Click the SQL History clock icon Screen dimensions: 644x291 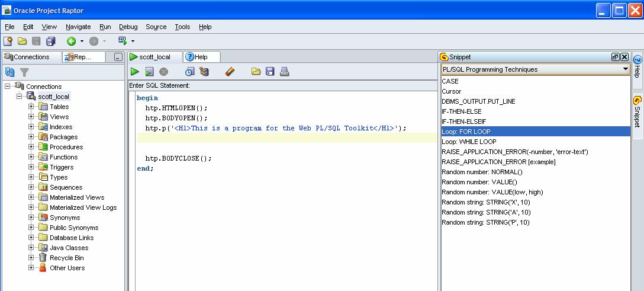[x=189, y=72]
